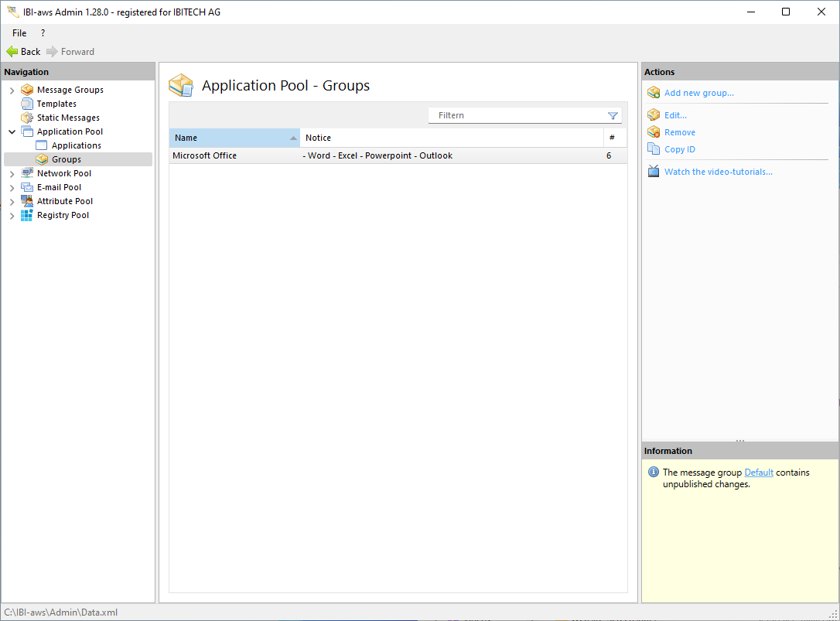Viewport: 840px width, 621px height.
Task: Select Applications under Application Pool
Action: pos(76,145)
